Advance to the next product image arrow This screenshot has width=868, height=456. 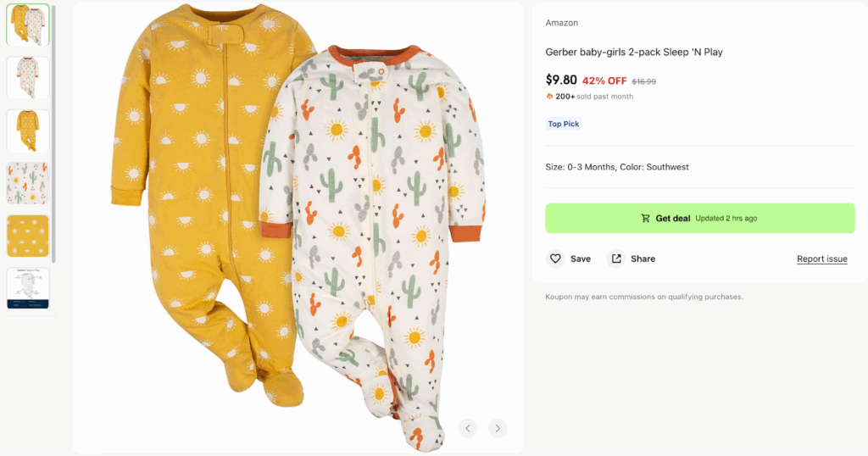498,428
